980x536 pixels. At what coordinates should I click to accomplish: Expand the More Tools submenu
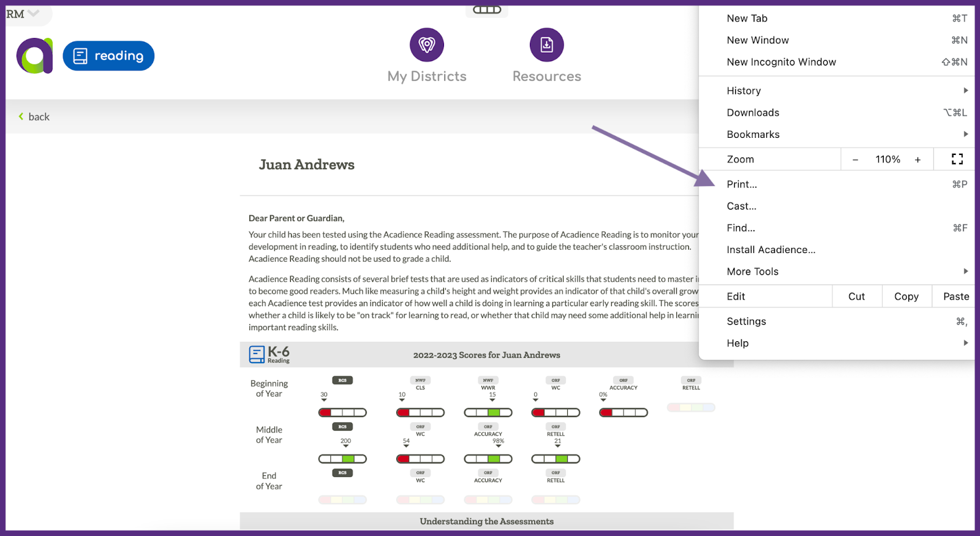pyautogui.click(x=837, y=272)
